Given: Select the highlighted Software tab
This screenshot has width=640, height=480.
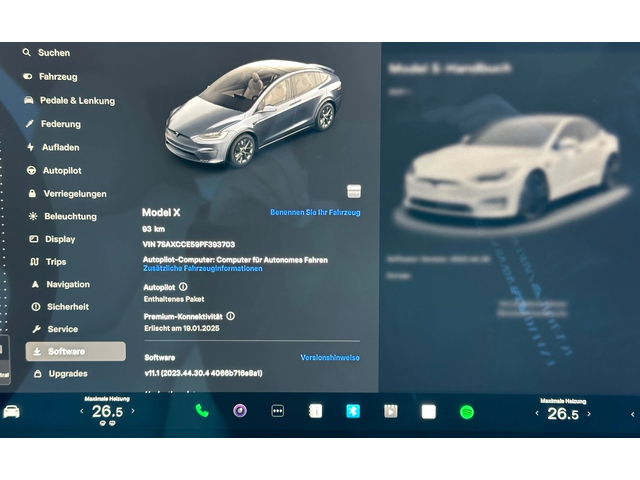Looking at the screenshot, I should [x=76, y=351].
